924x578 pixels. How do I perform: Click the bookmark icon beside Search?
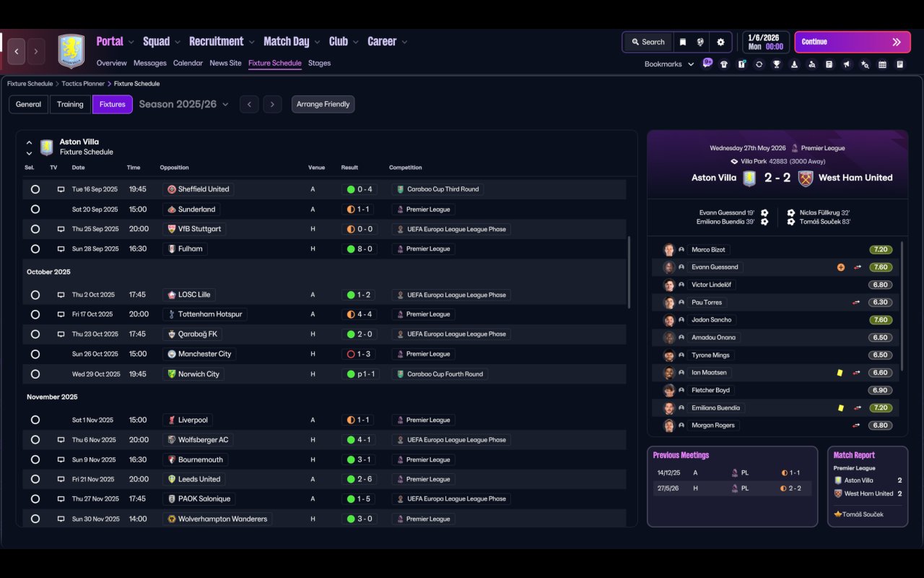coord(682,42)
